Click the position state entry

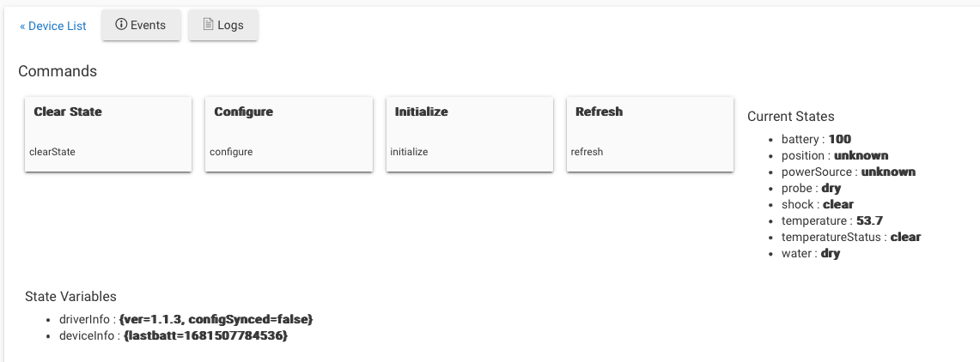pyautogui.click(x=834, y=155)
